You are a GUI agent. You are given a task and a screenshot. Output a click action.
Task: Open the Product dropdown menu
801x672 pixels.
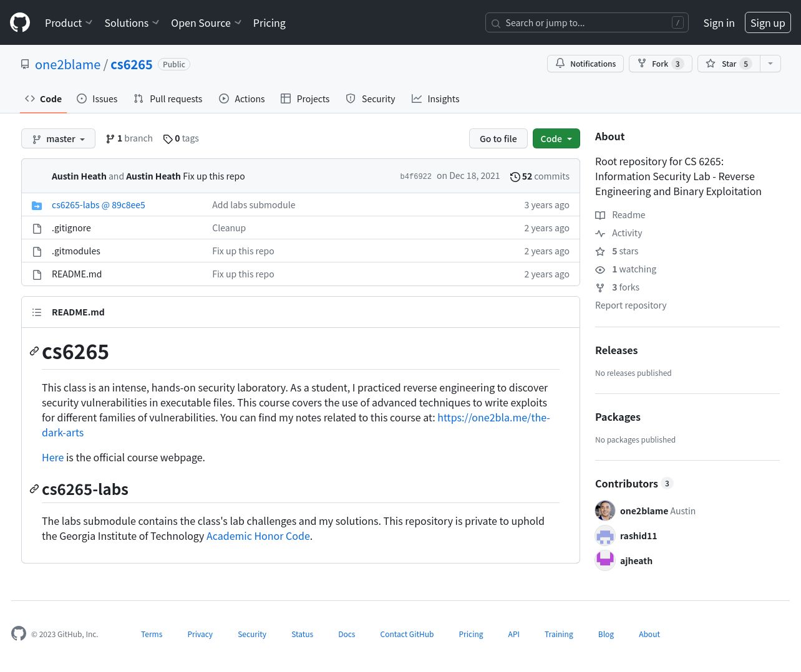(x=69, y=23)
